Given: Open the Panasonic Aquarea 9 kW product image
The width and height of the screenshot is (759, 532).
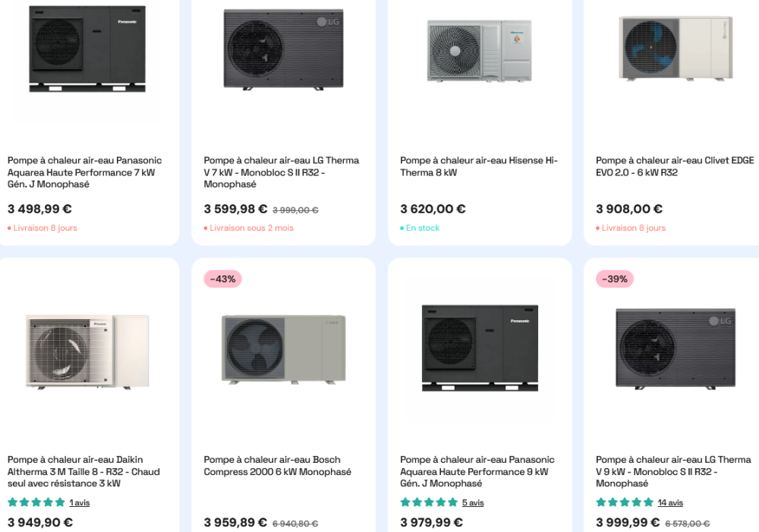Looking at the screenshot, I should point(480,348).
